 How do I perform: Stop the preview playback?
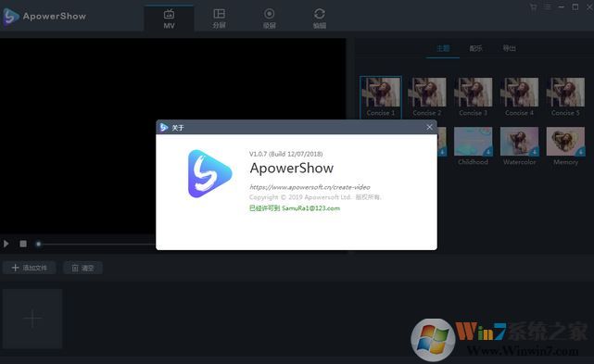[23, 244]
